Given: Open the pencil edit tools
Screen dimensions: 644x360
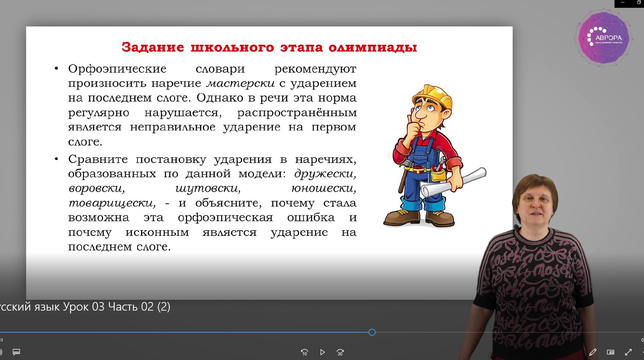Looking at the screenshot, I should (x=592, y=352).
